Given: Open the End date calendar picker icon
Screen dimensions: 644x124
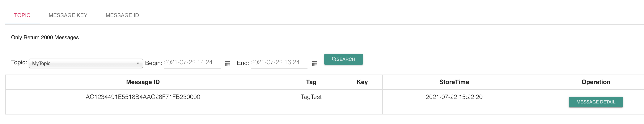Looking at the screenshot, I should [315, 64].
